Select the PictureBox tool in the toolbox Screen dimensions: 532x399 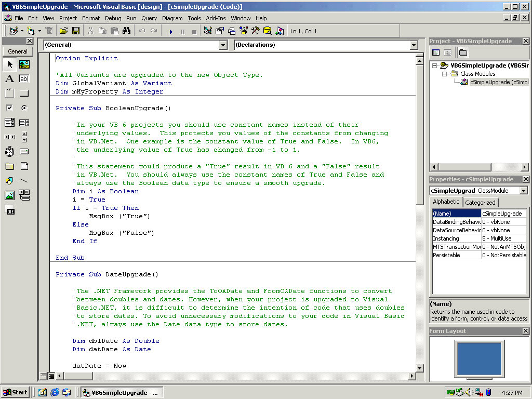pyautogui.click(x=24, y=64)
